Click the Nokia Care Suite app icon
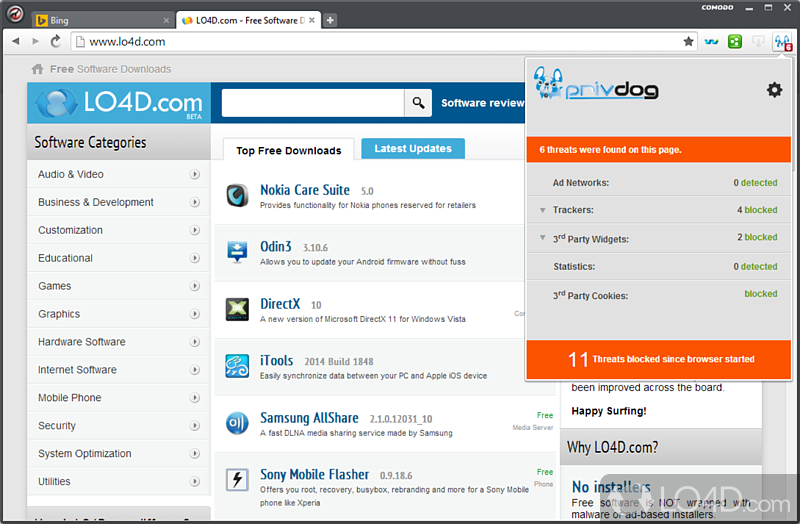 [237, 195]
